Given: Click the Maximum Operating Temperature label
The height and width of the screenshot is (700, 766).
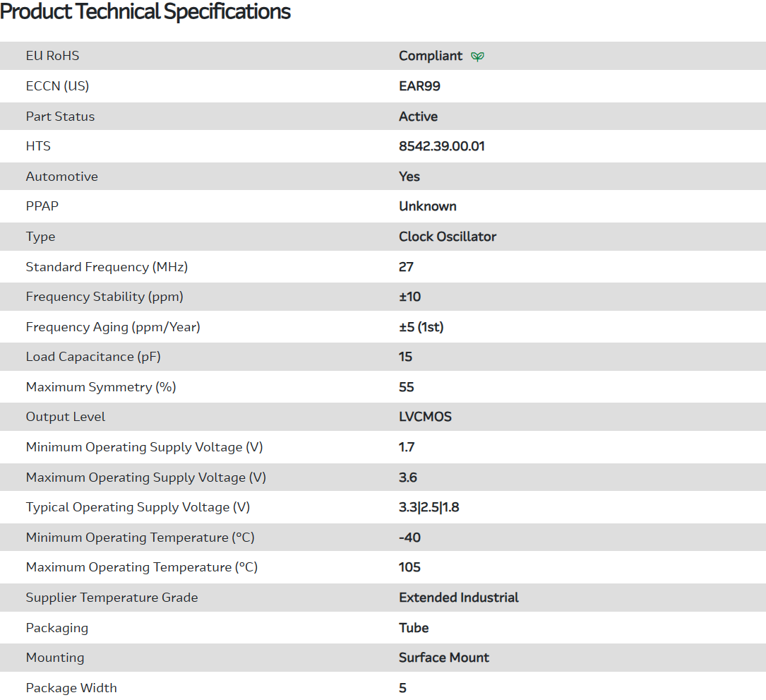Looking at the screenshot, I should 141,567.
